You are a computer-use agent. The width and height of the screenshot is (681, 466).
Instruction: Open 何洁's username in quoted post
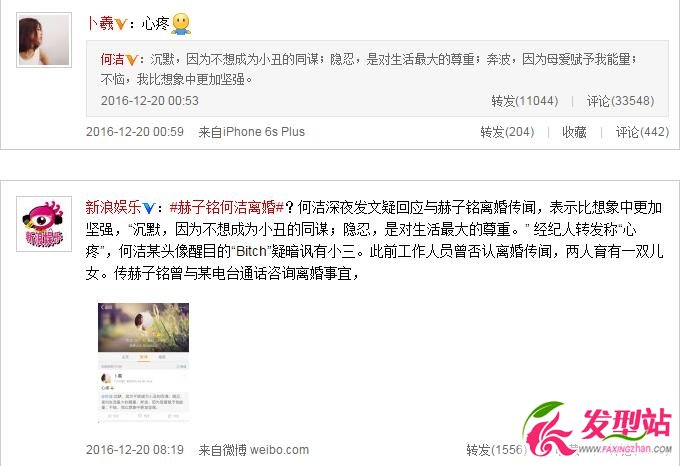[x=112, y=59]
